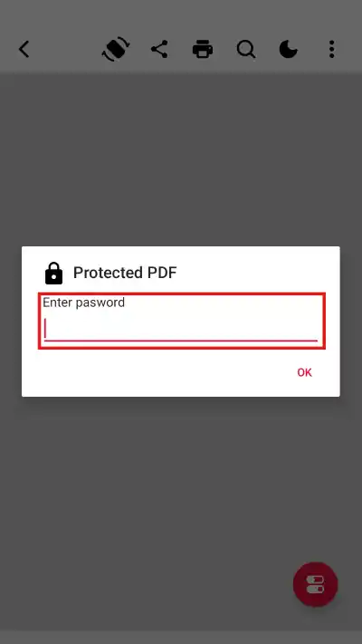Tap the rotate screen icon
The image size is (362, 644).
[x=116, y=49]
